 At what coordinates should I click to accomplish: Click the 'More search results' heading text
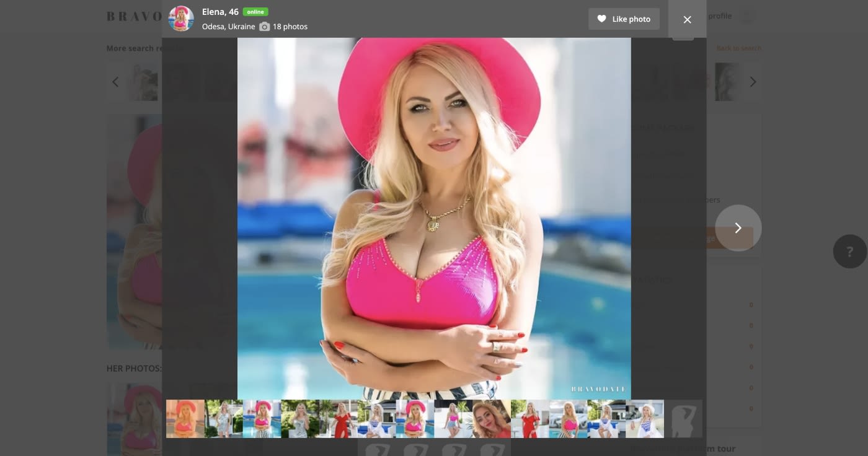click(144, 48)
